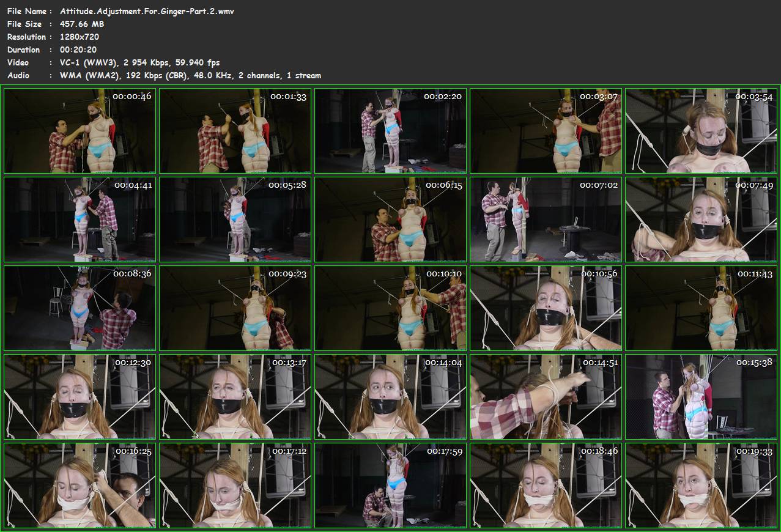Open the frame at 00:11:43
Screen dimensions: 781x532
click(x=701, y=308)
